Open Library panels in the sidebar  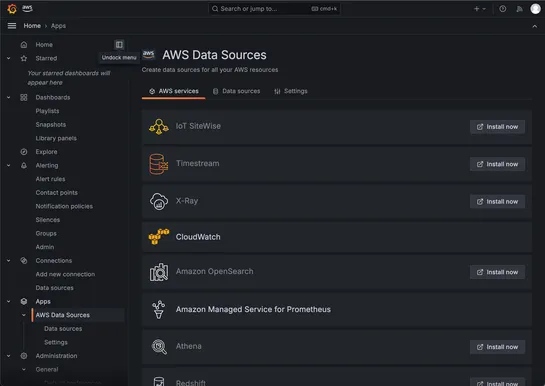click(56, 138)
